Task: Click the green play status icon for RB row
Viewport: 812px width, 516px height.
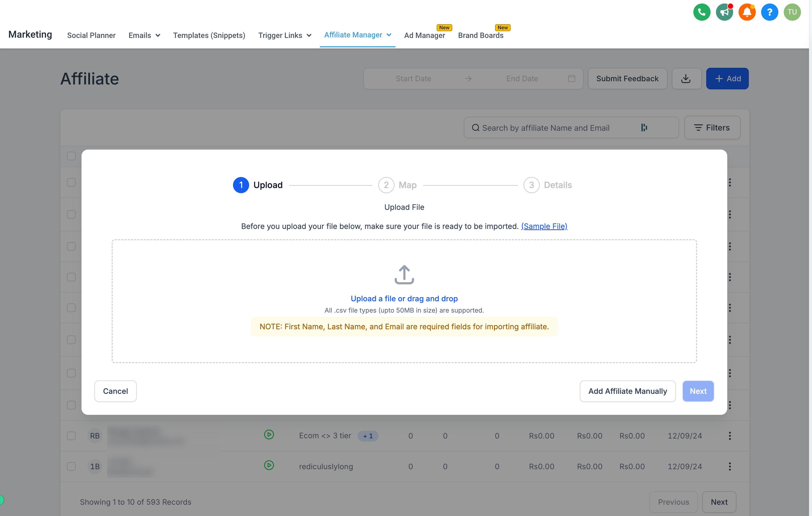Action: [269, 434]
